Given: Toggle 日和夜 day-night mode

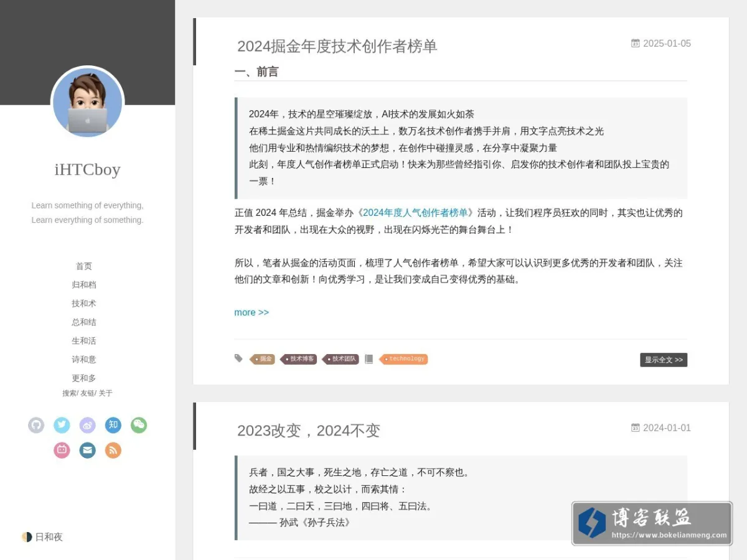Looking at the screenshot, I should pos(42,537).
